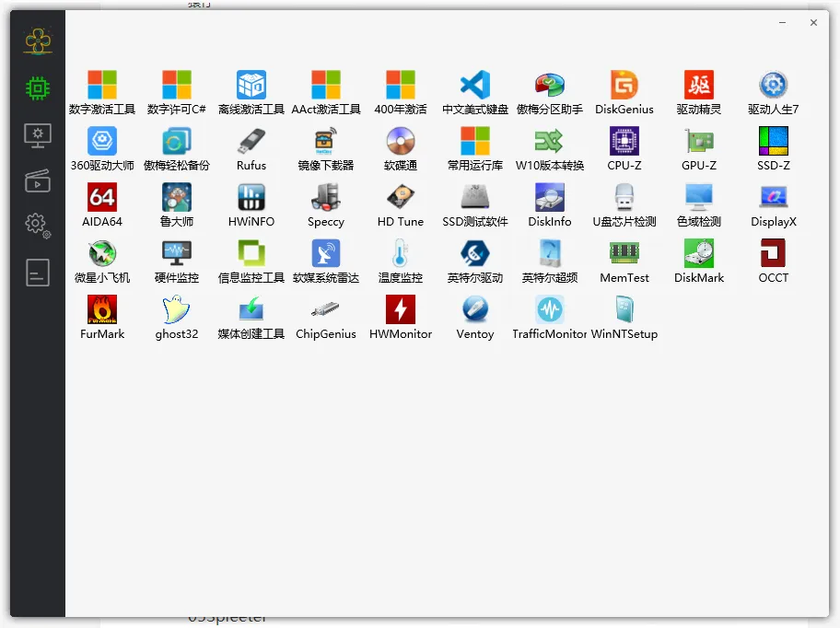Launch DisplayX
Viewport: 840px width, 628px height.
click(x=773, y=197)
